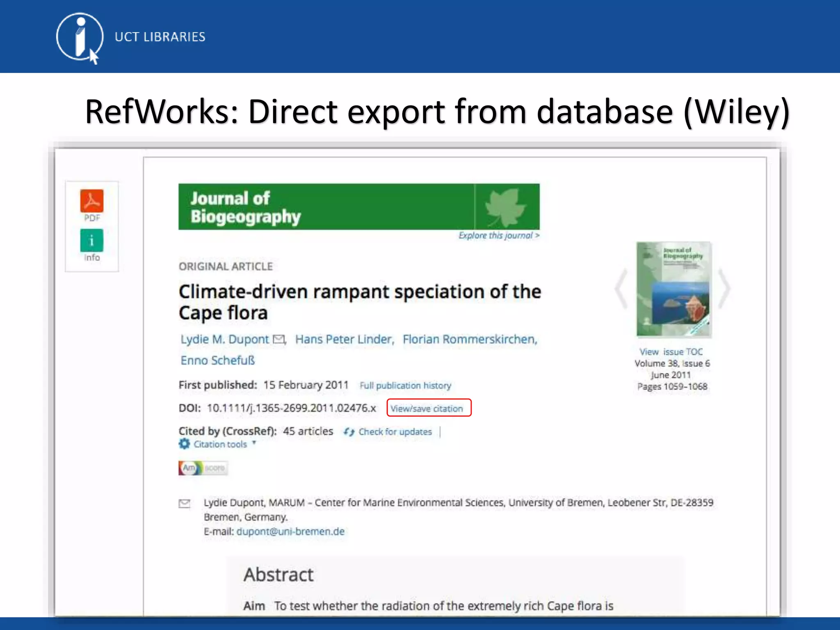Click 'Volume 38, Issue 6' text
Image resolution: width=840 pixels, height=630 pixels.
click(672, 363)
